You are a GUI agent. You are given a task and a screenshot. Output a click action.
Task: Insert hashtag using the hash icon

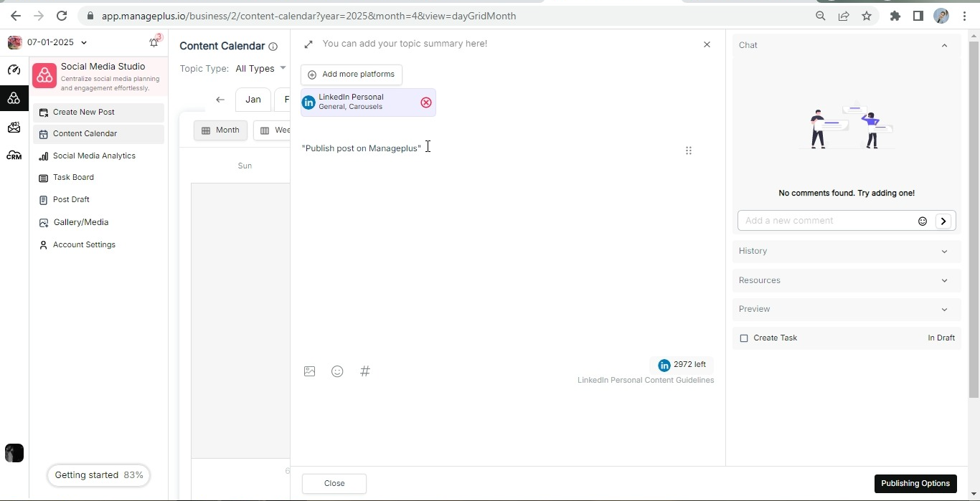click(x=365, y=371)
